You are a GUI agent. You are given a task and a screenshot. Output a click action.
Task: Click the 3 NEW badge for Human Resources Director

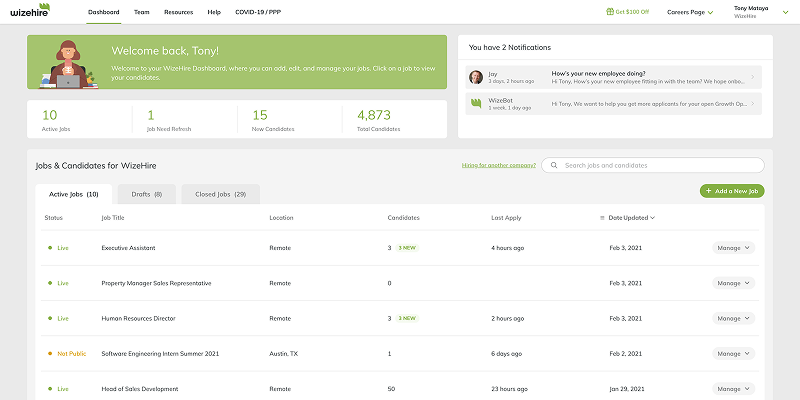(407, 318)
